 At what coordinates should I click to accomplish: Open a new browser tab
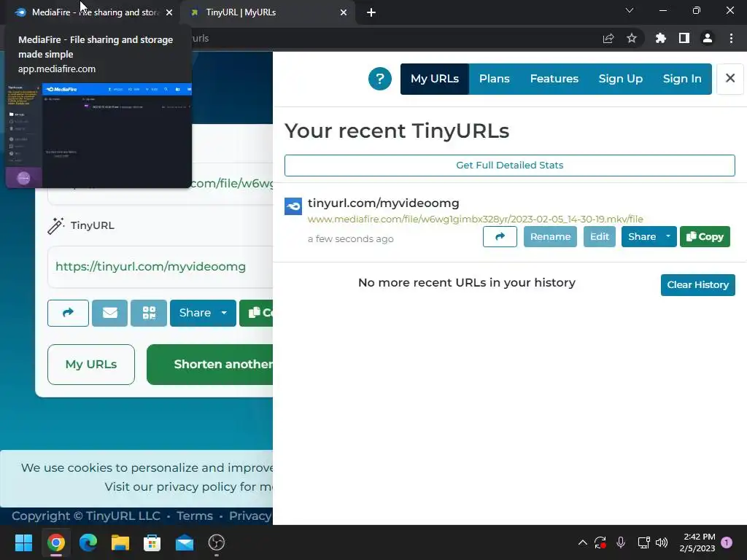(x=371, y=12)
